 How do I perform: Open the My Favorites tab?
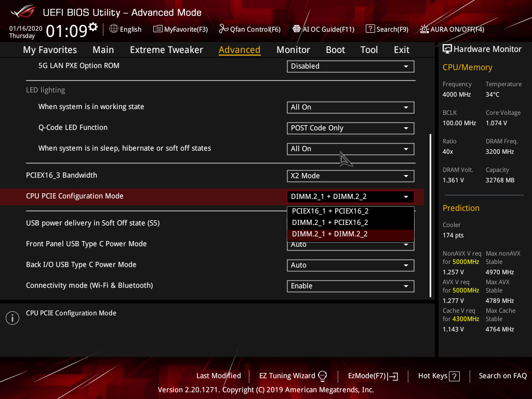[50, 50]
